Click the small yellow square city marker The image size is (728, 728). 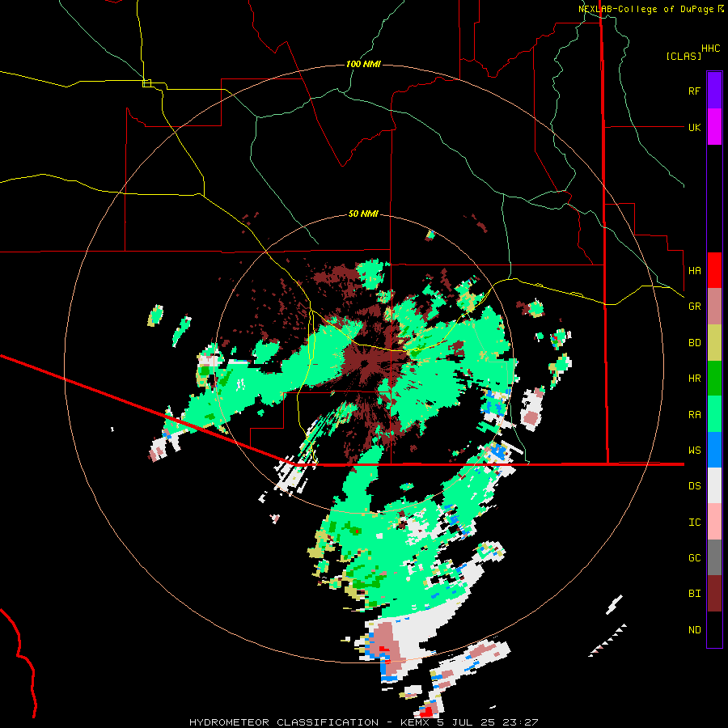[x=146, y=83]
